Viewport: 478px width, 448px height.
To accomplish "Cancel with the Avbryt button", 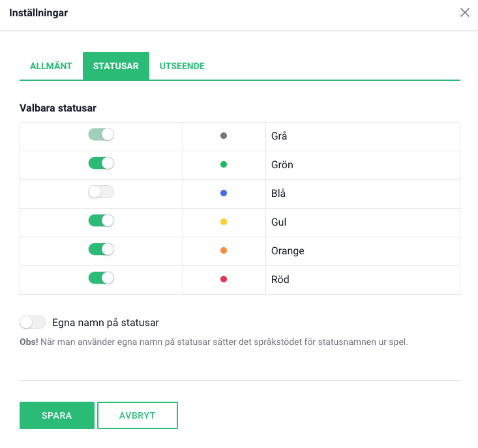I will [x=138, y=415].
